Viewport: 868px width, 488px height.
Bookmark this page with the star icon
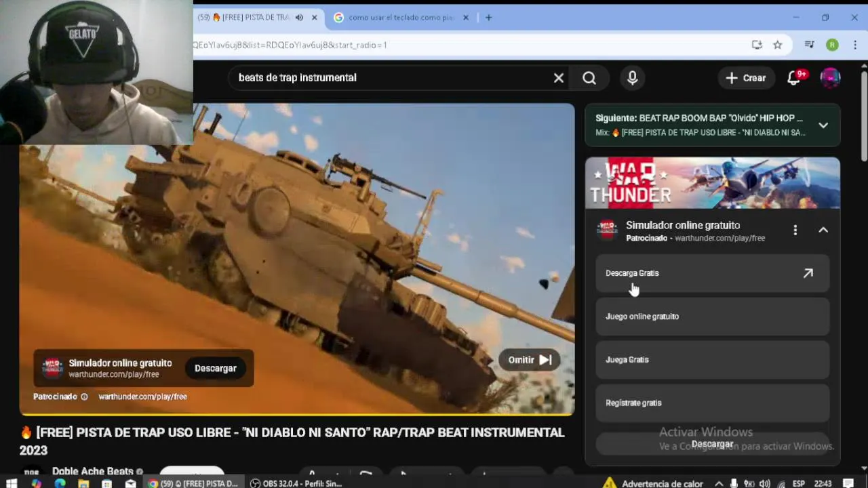(x=778, y=45)
